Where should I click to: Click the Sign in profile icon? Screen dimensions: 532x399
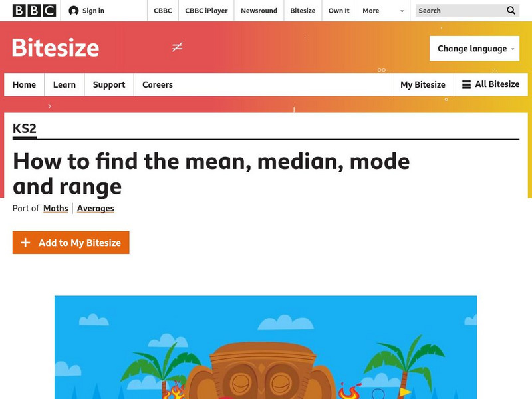tap(74, 11)
